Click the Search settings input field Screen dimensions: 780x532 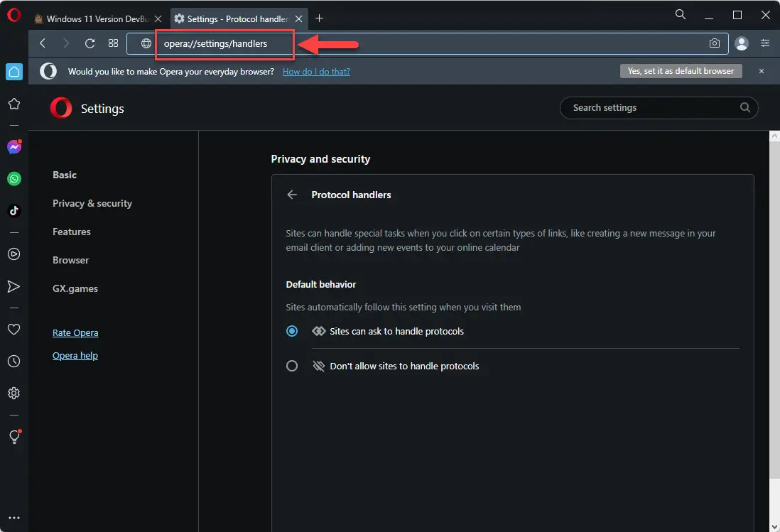659,107
